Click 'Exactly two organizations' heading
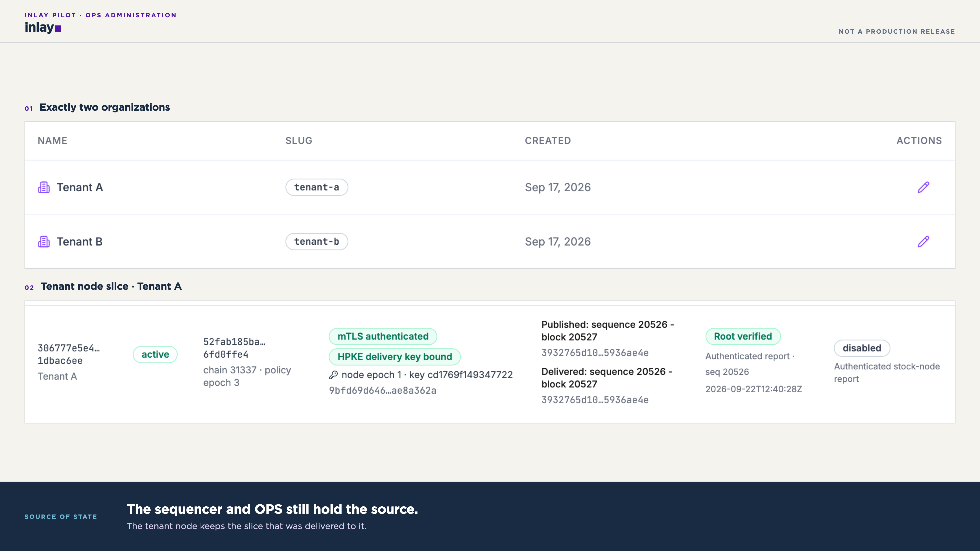 coord(105,108)
